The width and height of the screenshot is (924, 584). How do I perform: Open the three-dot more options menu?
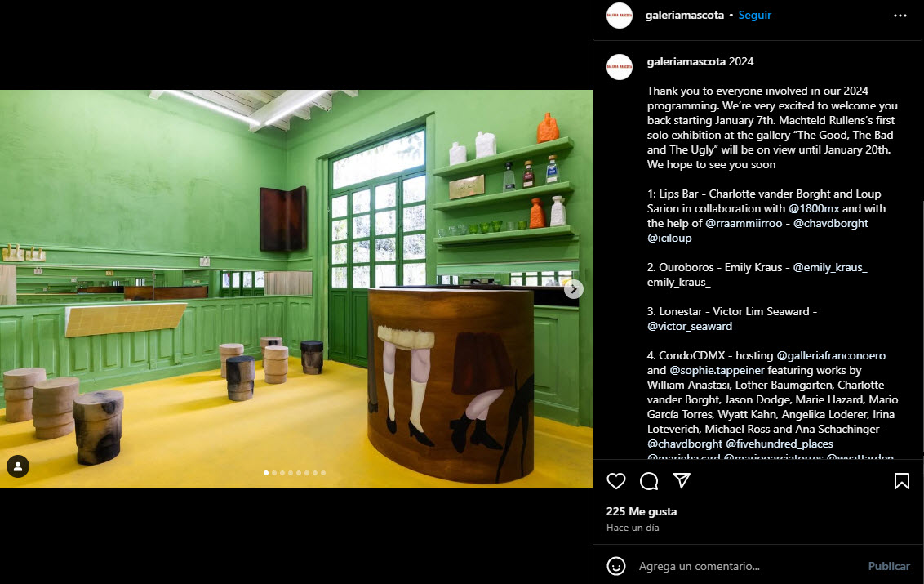click(900, 16)
